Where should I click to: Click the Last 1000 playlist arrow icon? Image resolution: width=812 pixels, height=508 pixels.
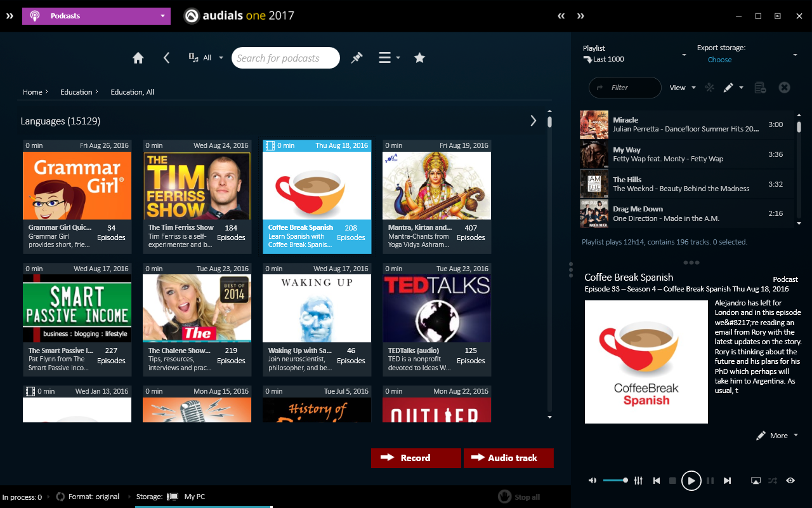point(587,59)
